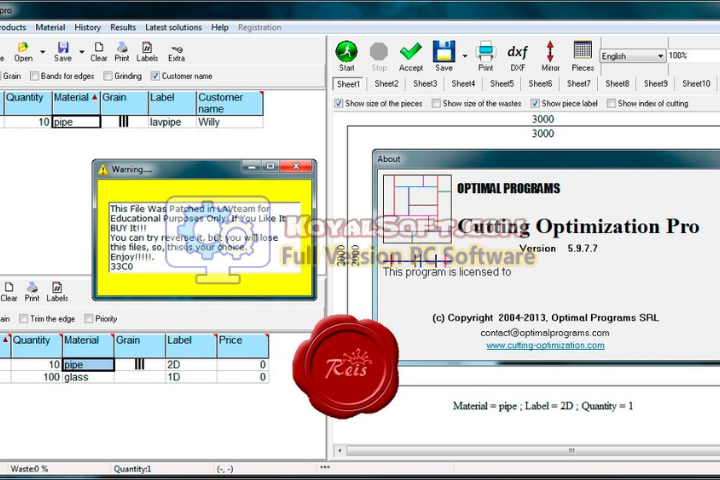Click the Labels icon in lower-left toolbar
Image resolution: width=720 pixels, height=480 pixels.
(57, 287)
